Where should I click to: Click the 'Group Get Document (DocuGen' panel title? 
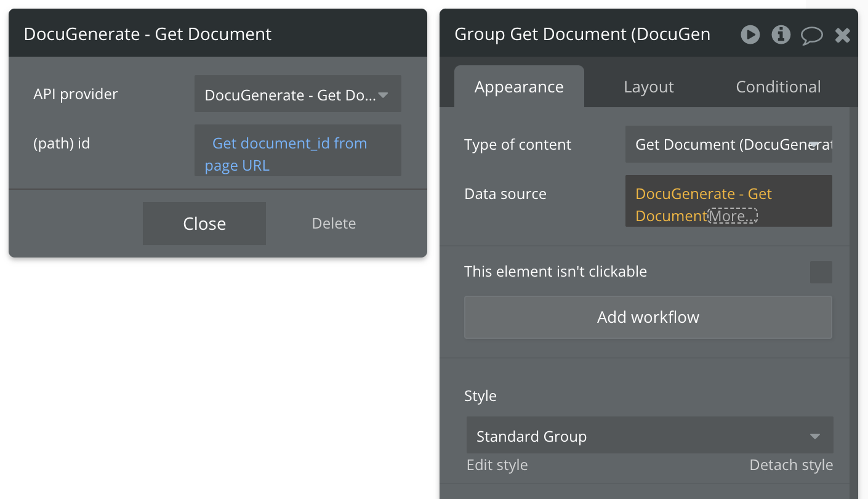point(582,34)
